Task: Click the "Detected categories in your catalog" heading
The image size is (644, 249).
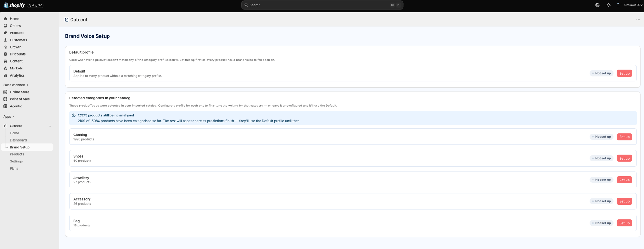Action: (100, 98)
